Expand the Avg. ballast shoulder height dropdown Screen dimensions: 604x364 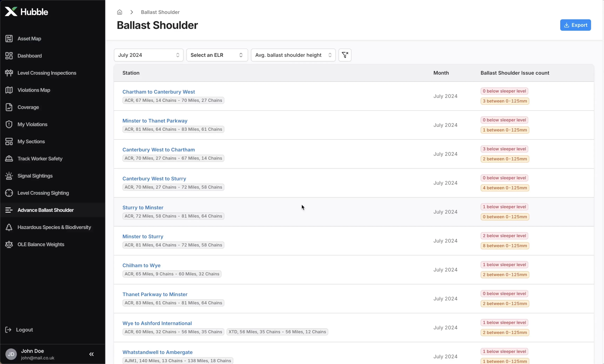(293, 55)
